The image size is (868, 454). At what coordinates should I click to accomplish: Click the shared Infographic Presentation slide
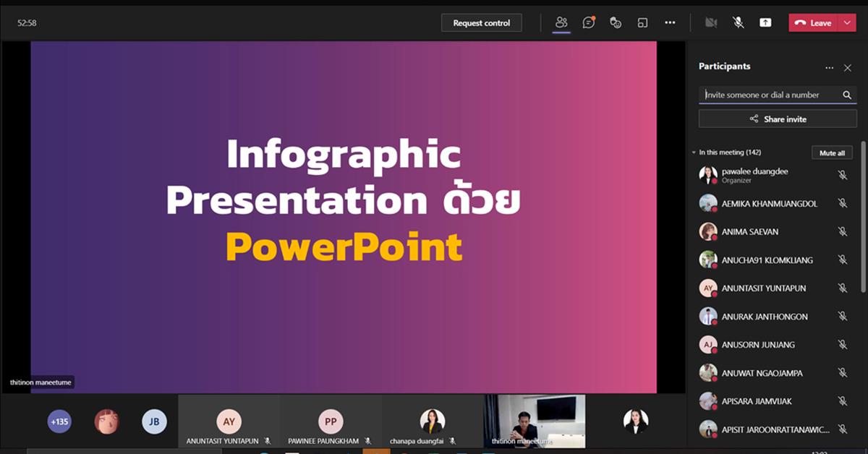[344, 217]
